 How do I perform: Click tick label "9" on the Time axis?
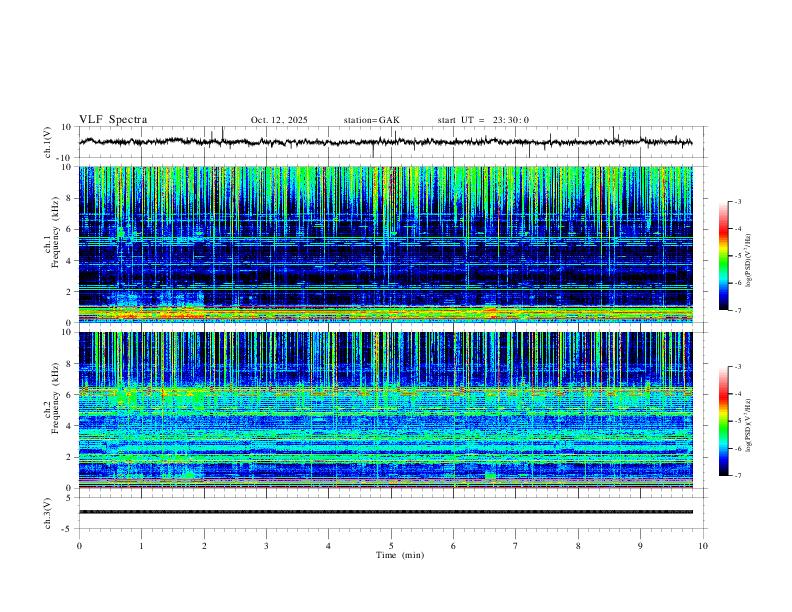640,546
